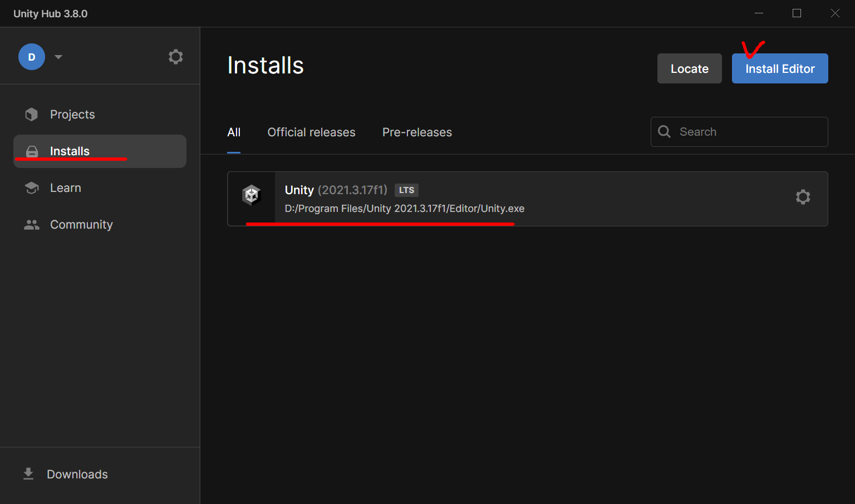Click the LTS badge
Image resolution: width=855 pixels, height=504 pixels.
[x=406, y=190]
